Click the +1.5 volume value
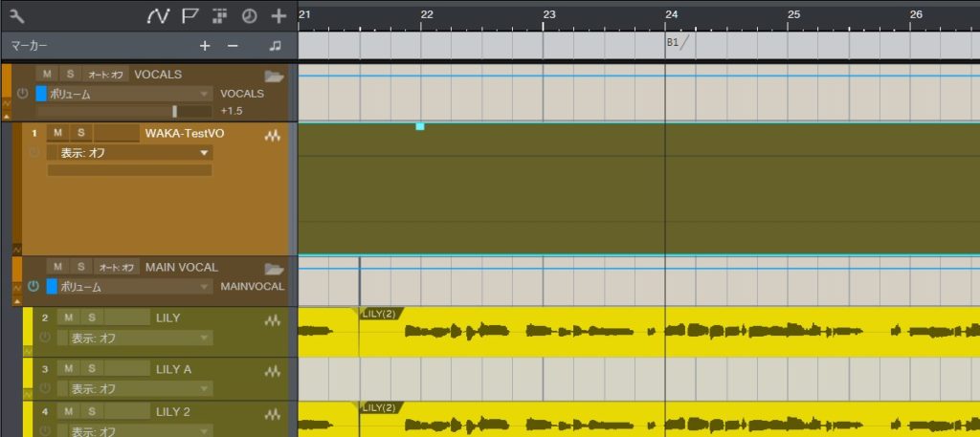This screenshot has width=980, height=437. click(x=232, y=111)
